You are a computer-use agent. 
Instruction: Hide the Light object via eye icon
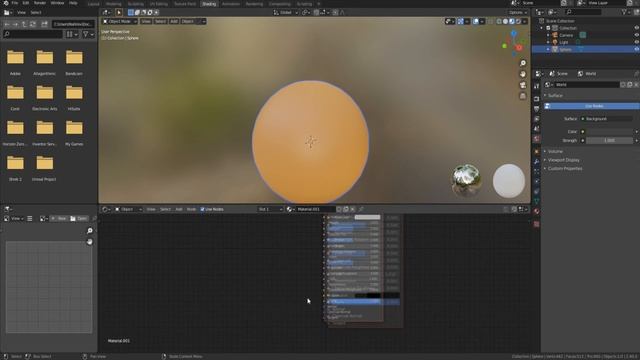tap(636, 42)
